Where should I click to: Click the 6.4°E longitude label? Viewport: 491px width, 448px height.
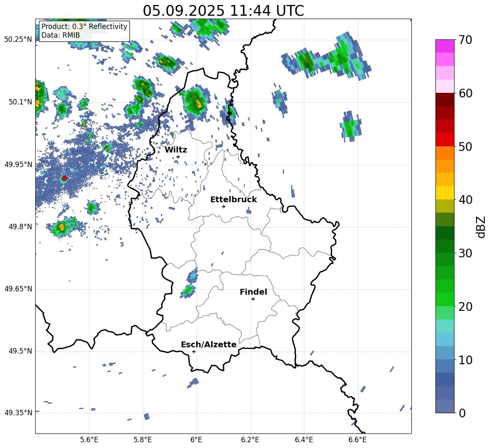(x=304, y=440)
